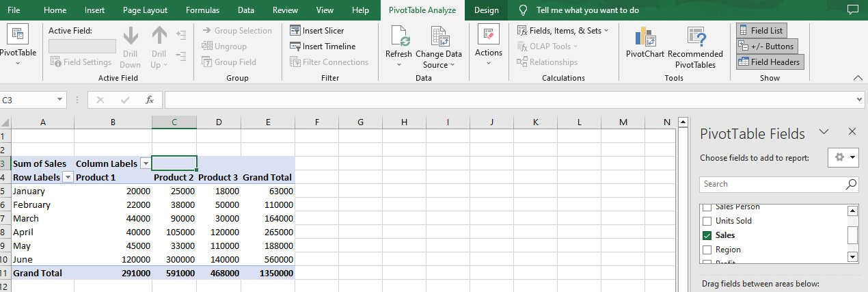Switch to the Formulas ribbon tab
868x292 pixels.
pyautogui.click(x=202, y=10)
